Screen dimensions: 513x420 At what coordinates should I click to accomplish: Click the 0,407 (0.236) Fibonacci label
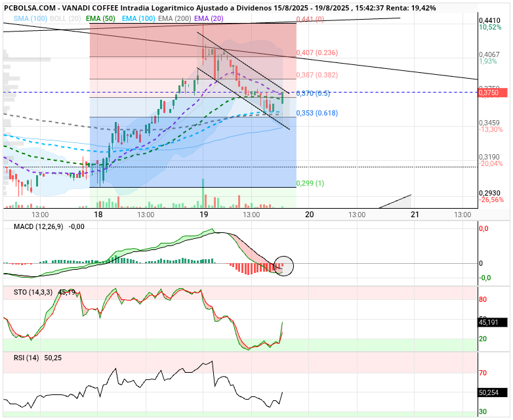pos(317,52)
